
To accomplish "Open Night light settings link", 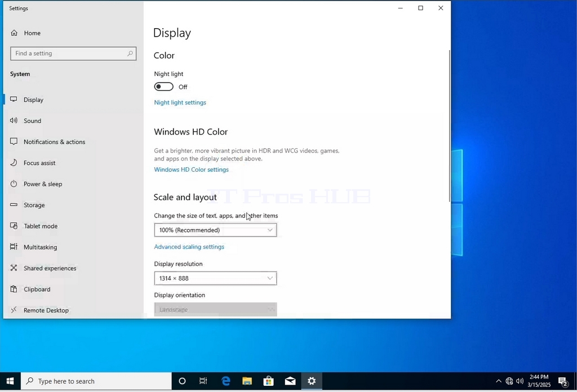I will click(180, 103).
